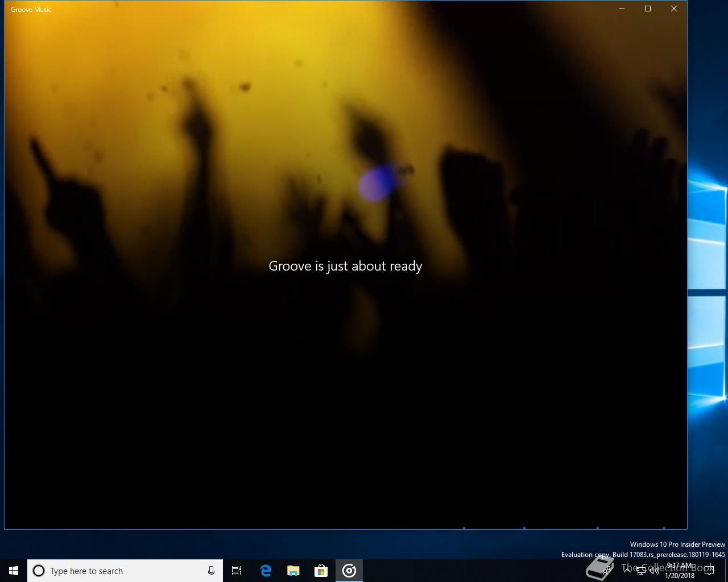Open the clock showing 9:37 AM
This screenshot has width=728, height=582.
pos(680,571)
